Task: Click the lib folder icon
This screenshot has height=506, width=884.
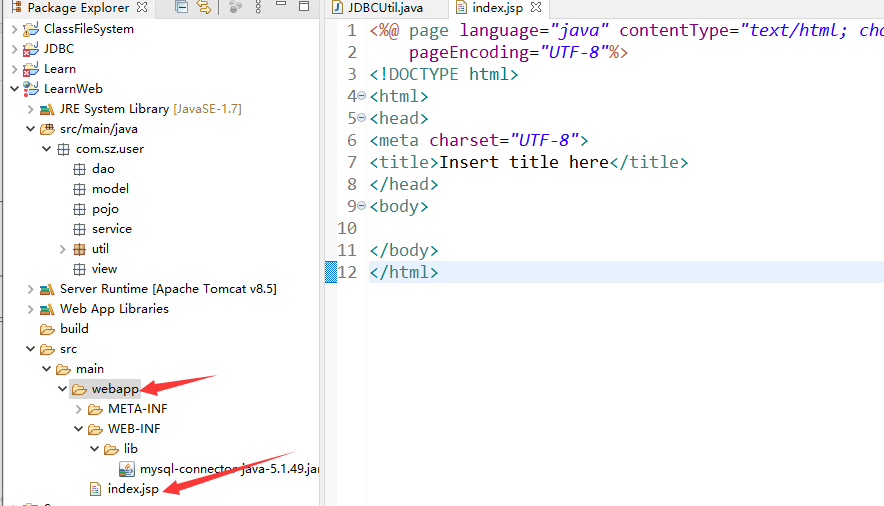Action: tap(111, 449)
